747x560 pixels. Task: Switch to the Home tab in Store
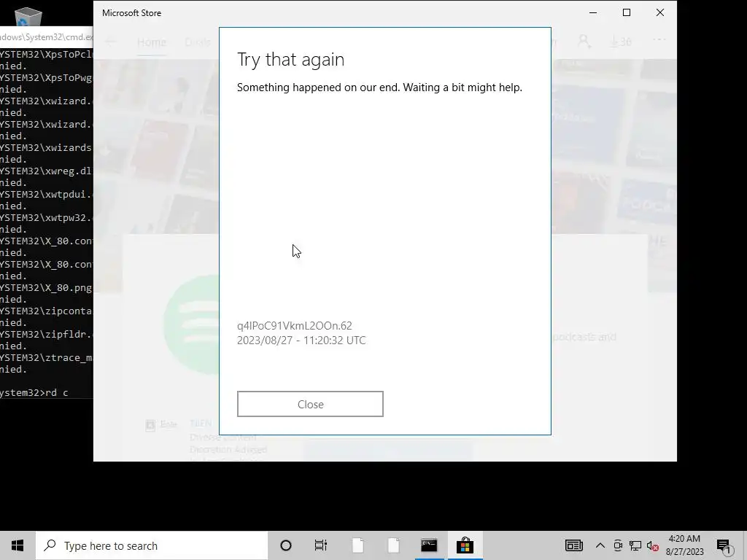[x=152, y=42]
